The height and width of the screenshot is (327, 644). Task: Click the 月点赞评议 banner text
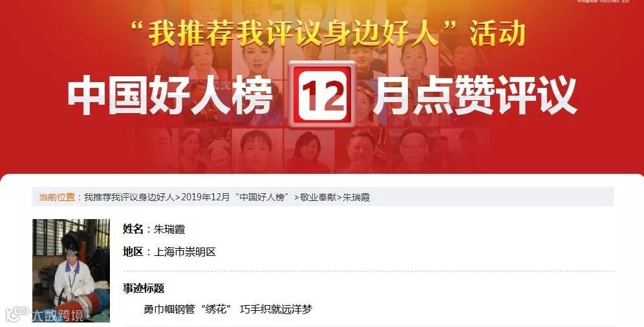point(475,96)
